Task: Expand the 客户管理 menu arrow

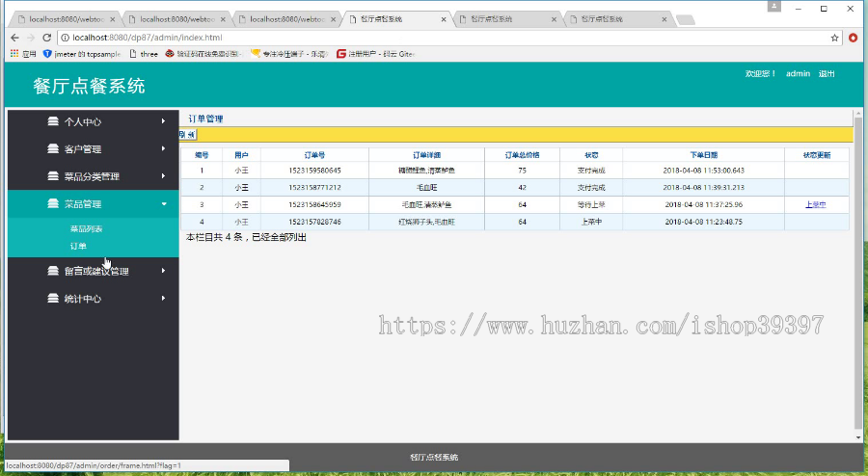Action: tap(163, 148)
